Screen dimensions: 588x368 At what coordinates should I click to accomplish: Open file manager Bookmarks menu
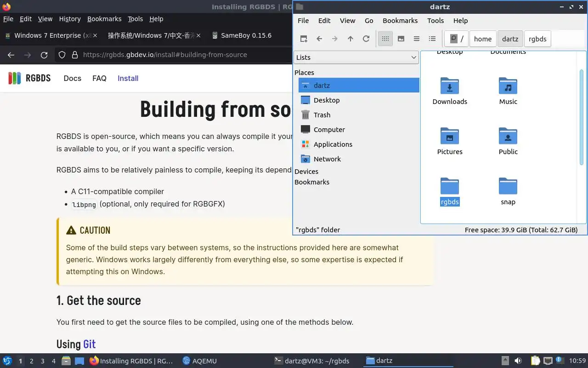click(x=400, y=20)
